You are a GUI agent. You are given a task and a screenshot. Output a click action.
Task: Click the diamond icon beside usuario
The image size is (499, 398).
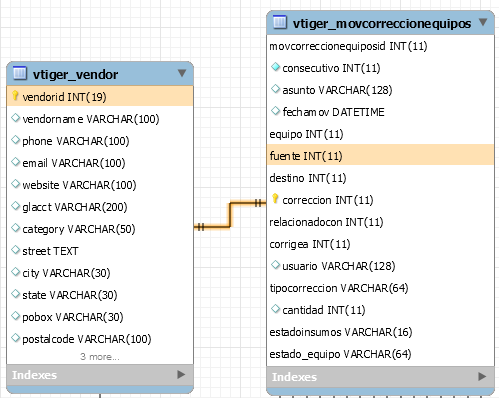[275, 265]
